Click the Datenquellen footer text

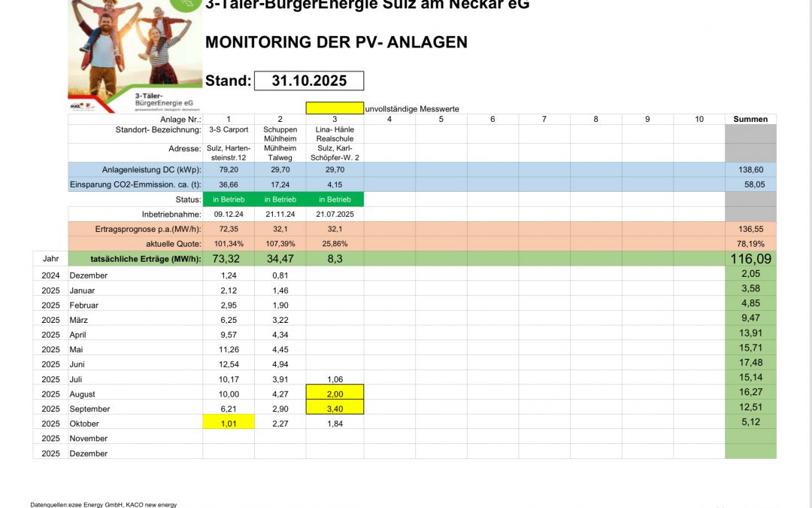103,504
